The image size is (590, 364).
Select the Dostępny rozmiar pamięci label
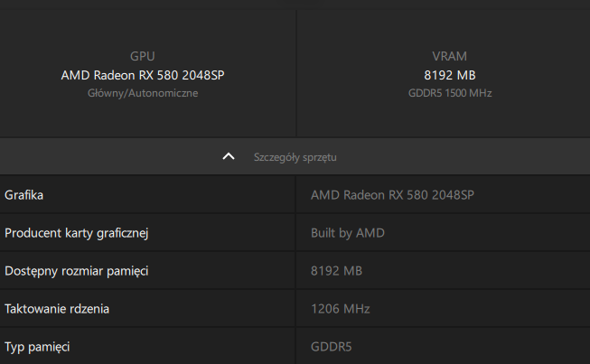(77, 271)
